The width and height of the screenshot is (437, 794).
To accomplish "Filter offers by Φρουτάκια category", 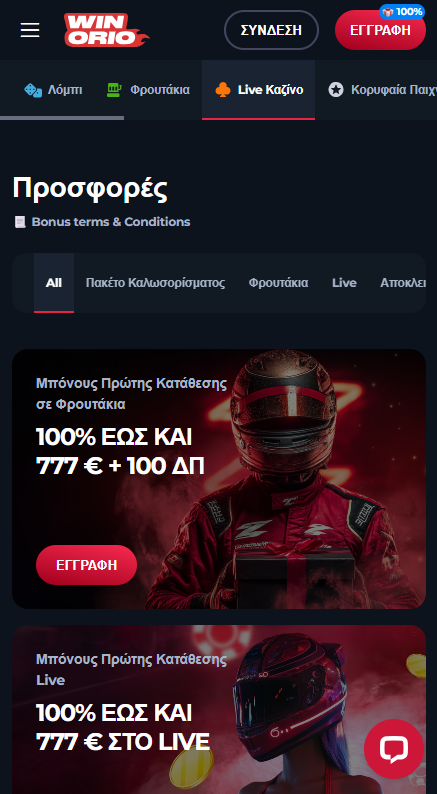I will 278,283.
